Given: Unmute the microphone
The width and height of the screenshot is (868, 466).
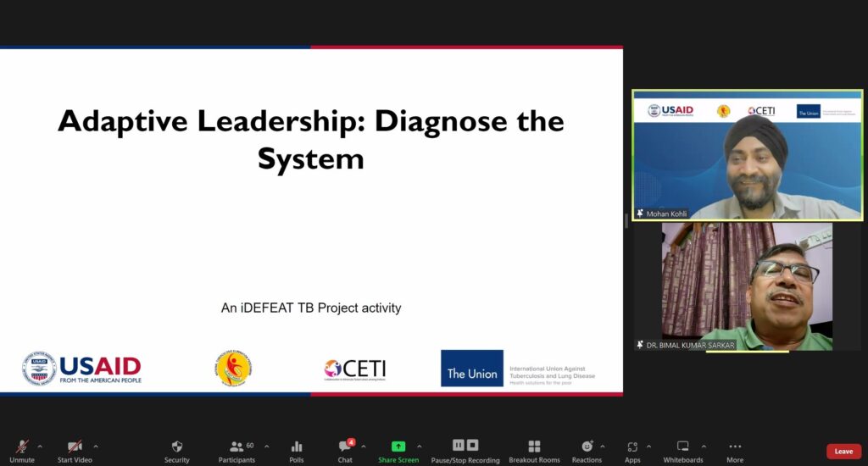Looking at the screenshot, I should [x=22, y=447].
